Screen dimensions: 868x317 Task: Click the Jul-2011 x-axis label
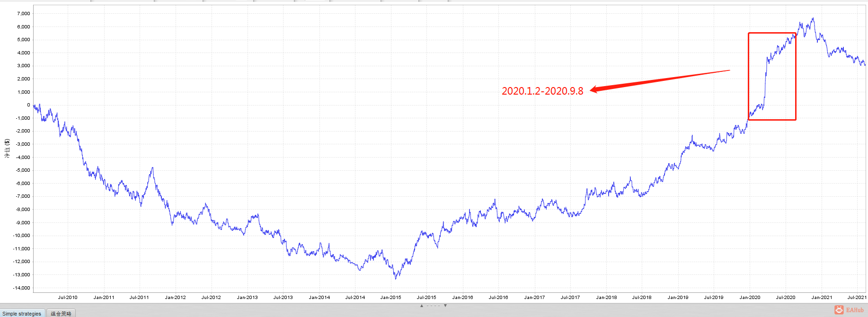tap(139, 298)
